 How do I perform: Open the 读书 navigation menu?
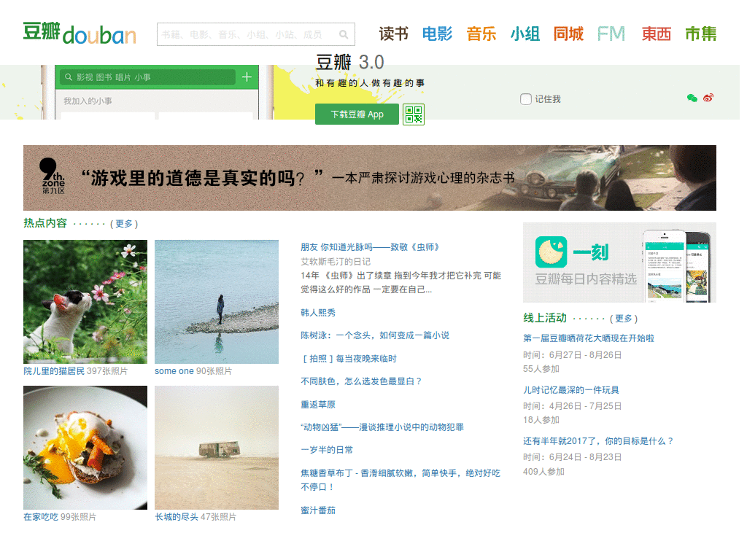393,34
